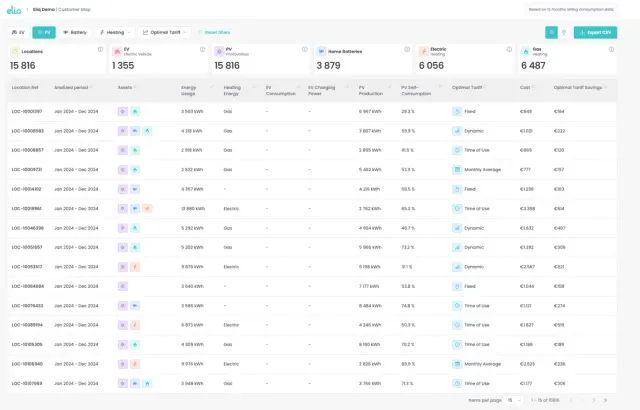640x410 pixels.
Task: Click PV Self-Consumption column header
Action: pyautogui.click(x=416, y=91)
